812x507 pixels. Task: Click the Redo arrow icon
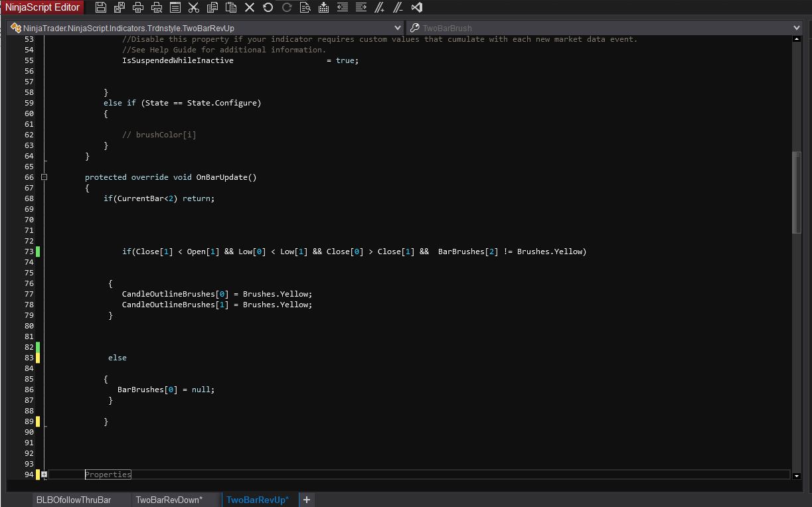(x=287, y=7)
